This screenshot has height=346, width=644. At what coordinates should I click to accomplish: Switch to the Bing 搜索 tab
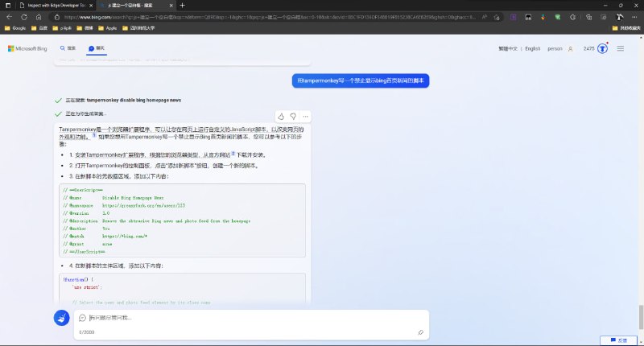[x=68, y=48]
